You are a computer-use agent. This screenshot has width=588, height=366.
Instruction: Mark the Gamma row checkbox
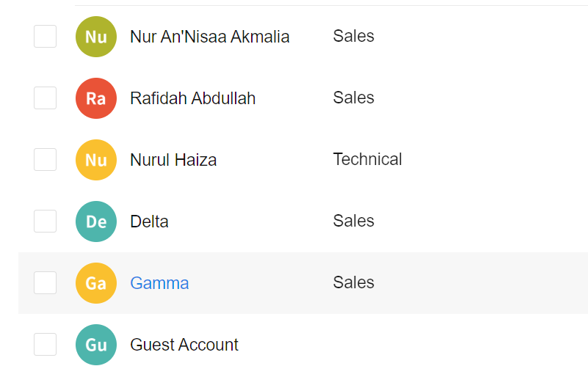(x=46, y=283)
